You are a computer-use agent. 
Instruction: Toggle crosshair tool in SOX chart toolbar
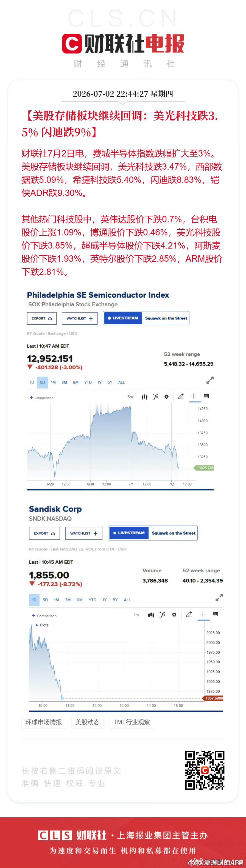pos(193,396)
